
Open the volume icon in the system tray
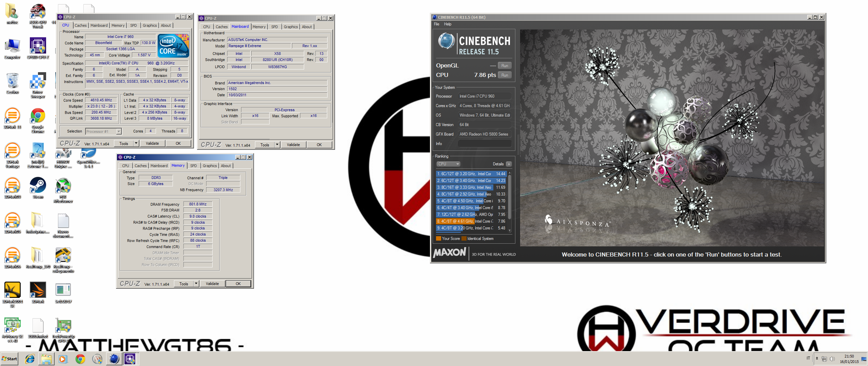pos(832,359)
